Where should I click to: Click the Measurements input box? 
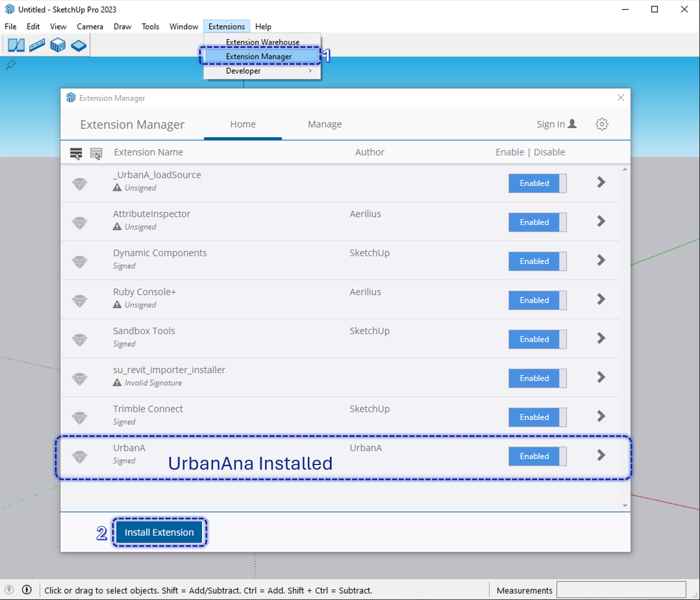click(x=621, y=590)
